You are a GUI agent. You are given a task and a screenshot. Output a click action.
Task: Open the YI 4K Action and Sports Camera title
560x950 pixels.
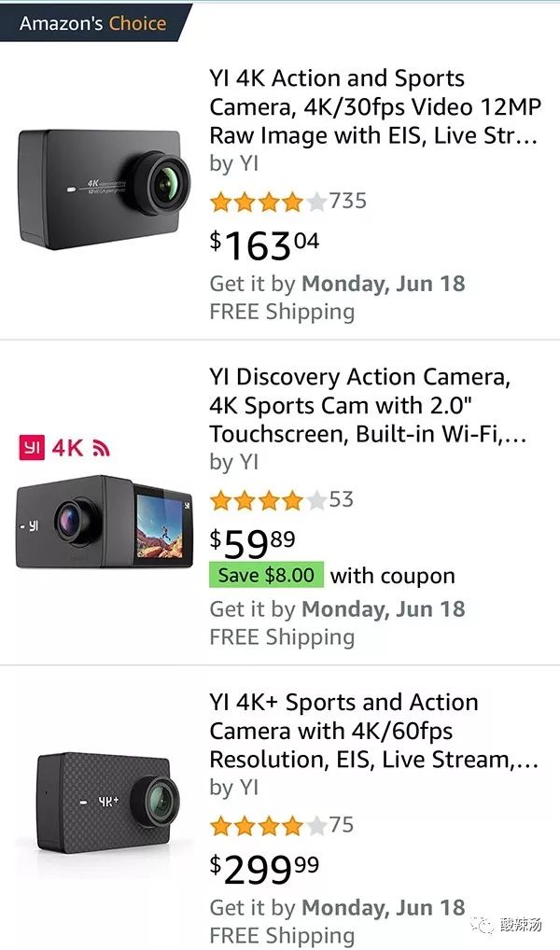pos(373,106)
